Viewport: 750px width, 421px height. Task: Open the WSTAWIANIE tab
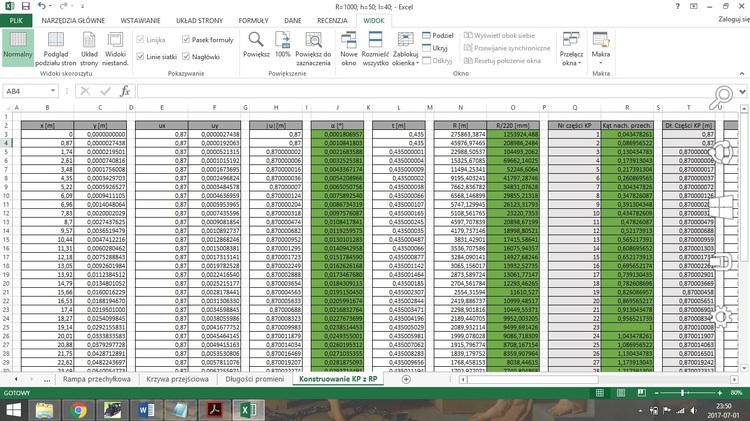[x=140, y=21]
